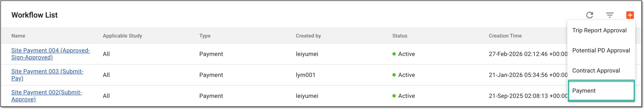The image size is (644, 109).
Task: Click the Name column header
Action: (x=18, y=36)
